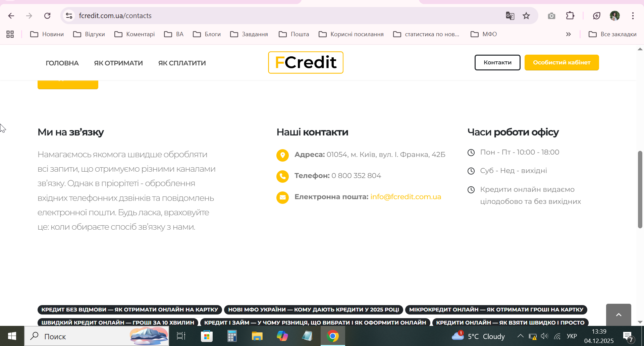This screenshot has height=346, width=644.
Task: Open the Chrome profile avatar
Action: pyautogui.click(x=615, y=16)
